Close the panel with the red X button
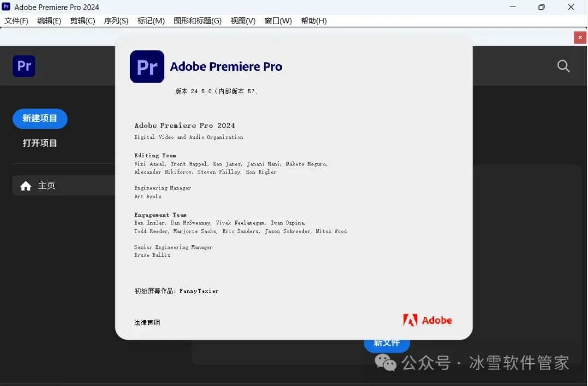Image resolution: width=588 pixels, height=386 pixels. click(580, 38)
